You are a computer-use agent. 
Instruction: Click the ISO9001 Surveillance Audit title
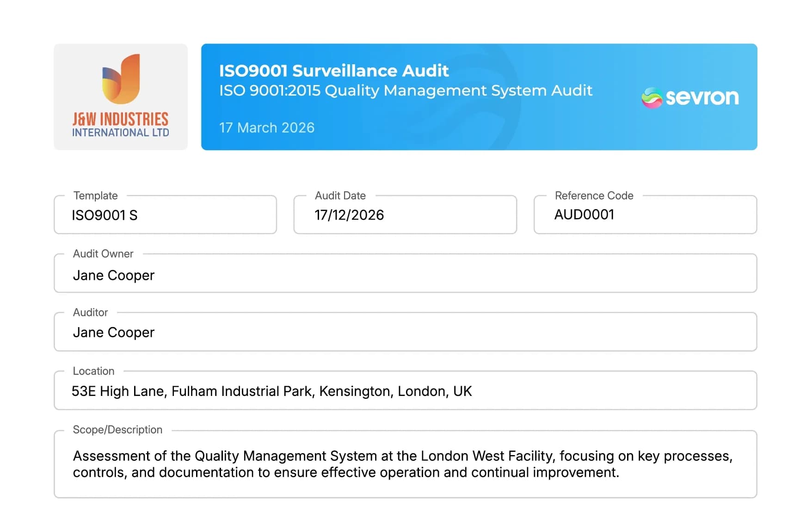pyautogui.click(x=334, y=71)
